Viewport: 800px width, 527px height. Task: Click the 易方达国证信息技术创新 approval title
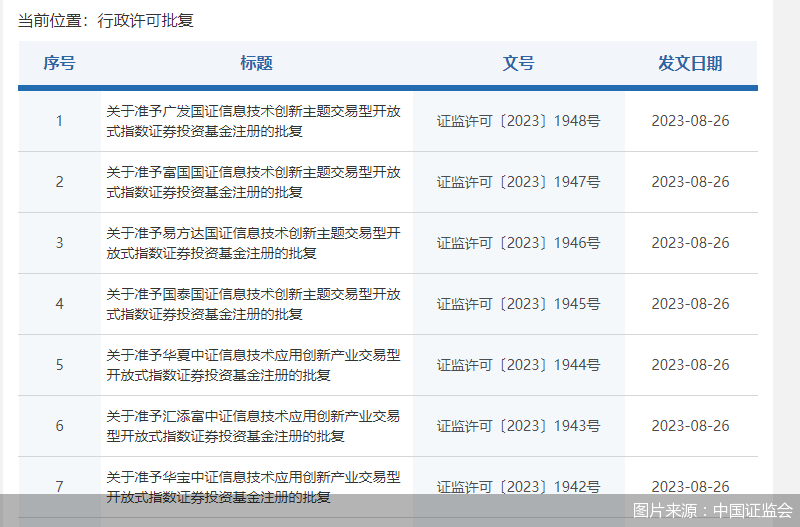click(254, 243)
